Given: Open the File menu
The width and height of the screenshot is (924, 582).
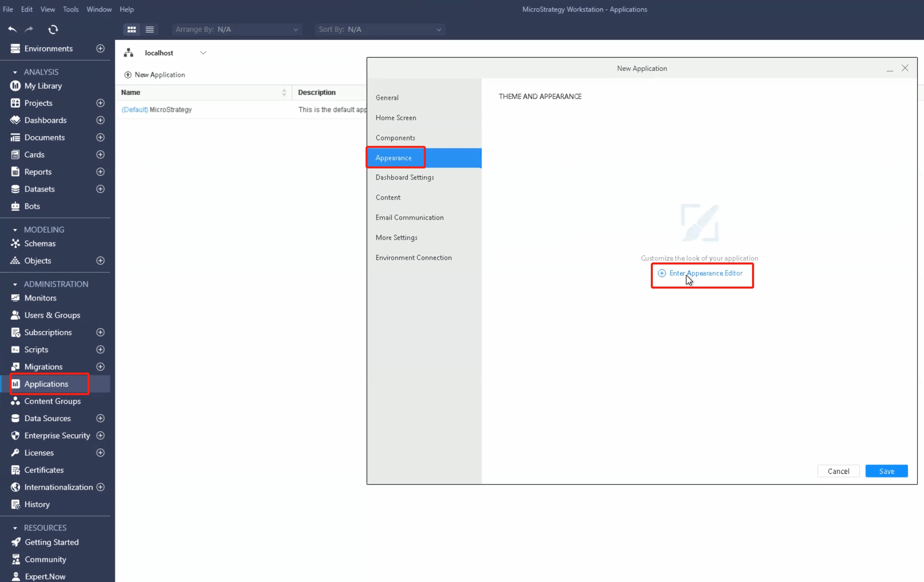Looking at the screenshot, I should coord(8,9).
